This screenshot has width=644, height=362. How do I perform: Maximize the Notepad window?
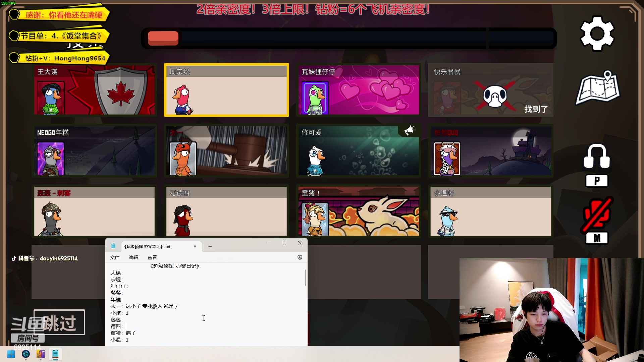[284, 243]
